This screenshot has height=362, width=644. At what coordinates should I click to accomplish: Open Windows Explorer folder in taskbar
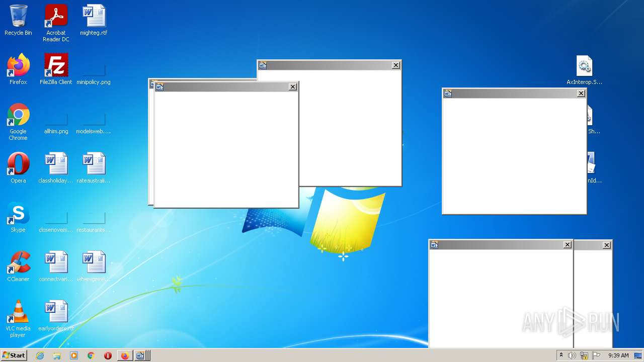click(57, 355)
